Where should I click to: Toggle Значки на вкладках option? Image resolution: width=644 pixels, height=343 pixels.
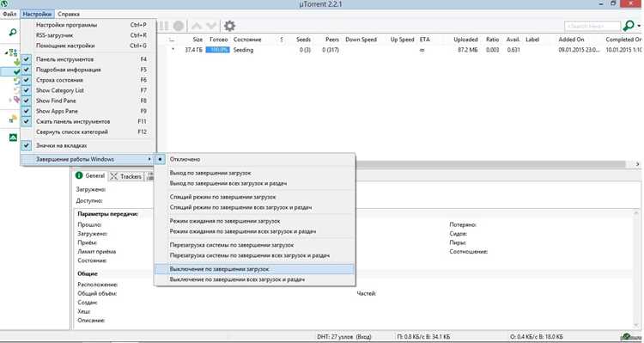(88, 145)
